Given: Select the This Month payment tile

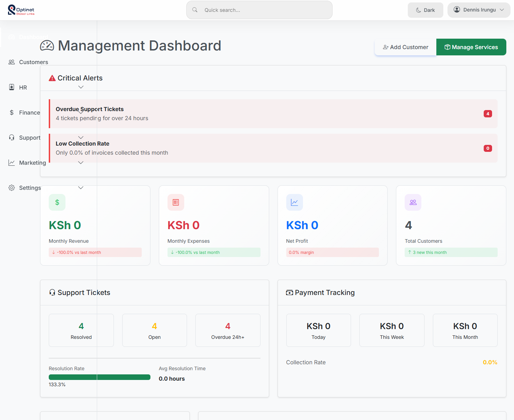Looking at the screenshot, I should coord(465,330).
